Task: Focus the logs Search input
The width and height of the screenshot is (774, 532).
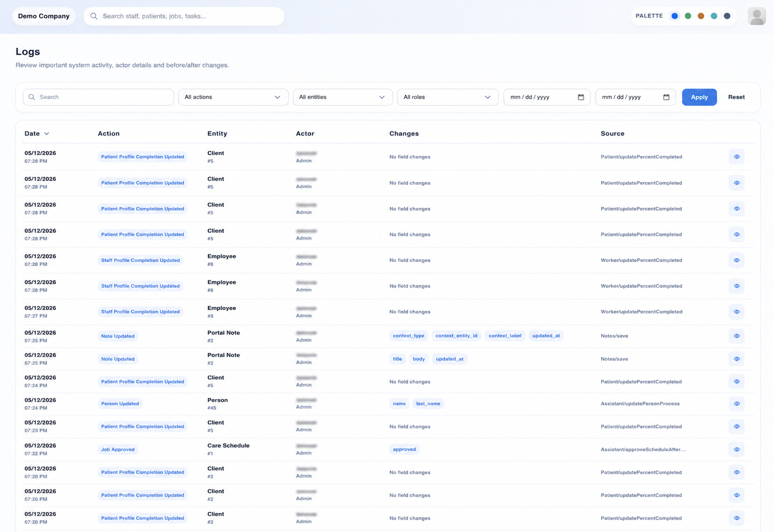Action: [x=98, y=97]
